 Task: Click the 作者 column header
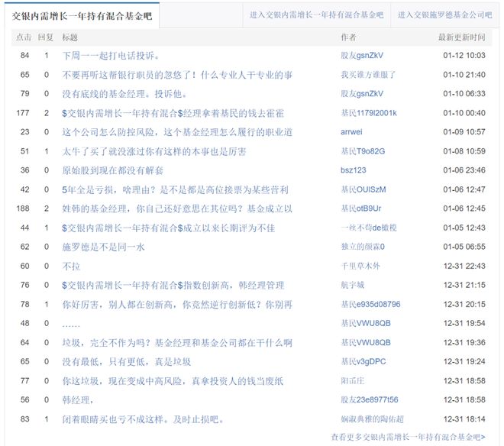(348, 37)
